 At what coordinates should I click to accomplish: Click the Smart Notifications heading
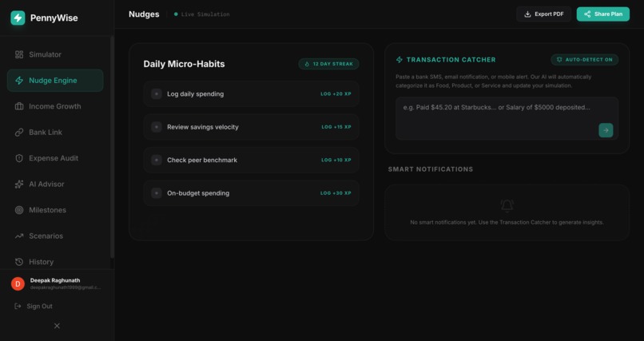(431, 169)
